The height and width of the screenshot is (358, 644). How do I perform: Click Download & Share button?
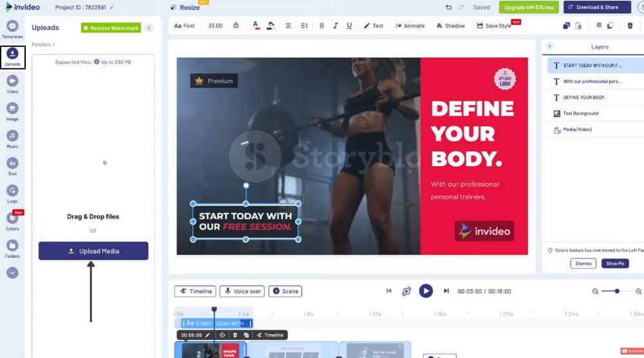(x=597, y=7)
